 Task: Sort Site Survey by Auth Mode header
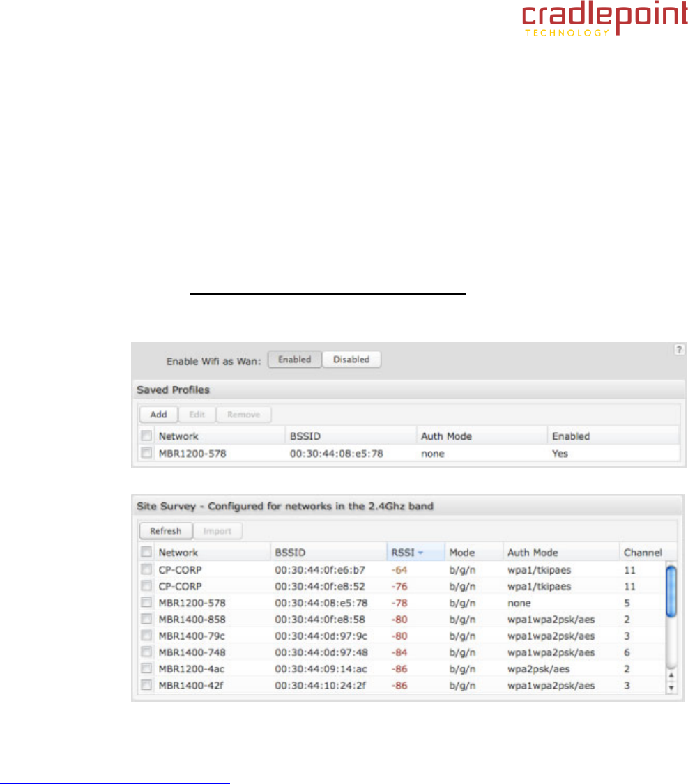click(x=561, y=553)
